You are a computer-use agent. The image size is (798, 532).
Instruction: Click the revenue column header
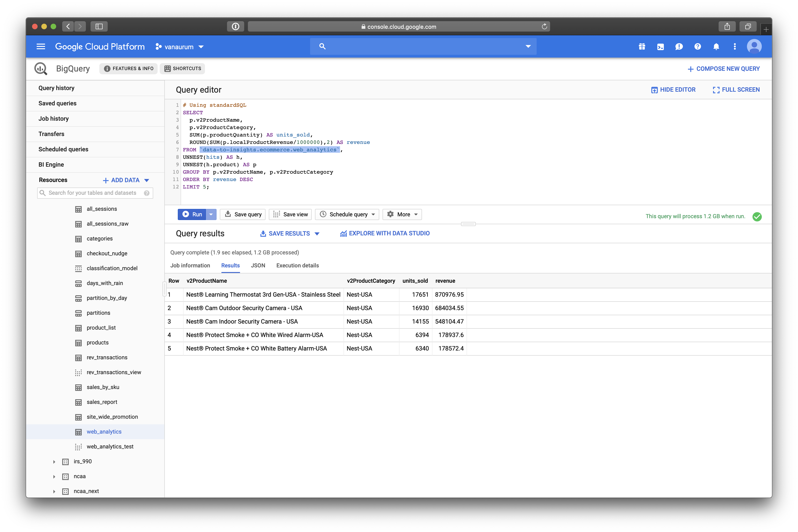click(x=445, y=281)
